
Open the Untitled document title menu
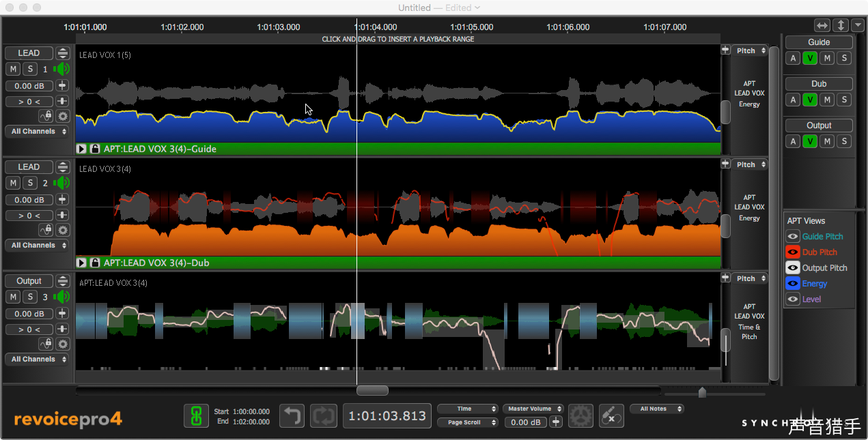coord(439,8)
